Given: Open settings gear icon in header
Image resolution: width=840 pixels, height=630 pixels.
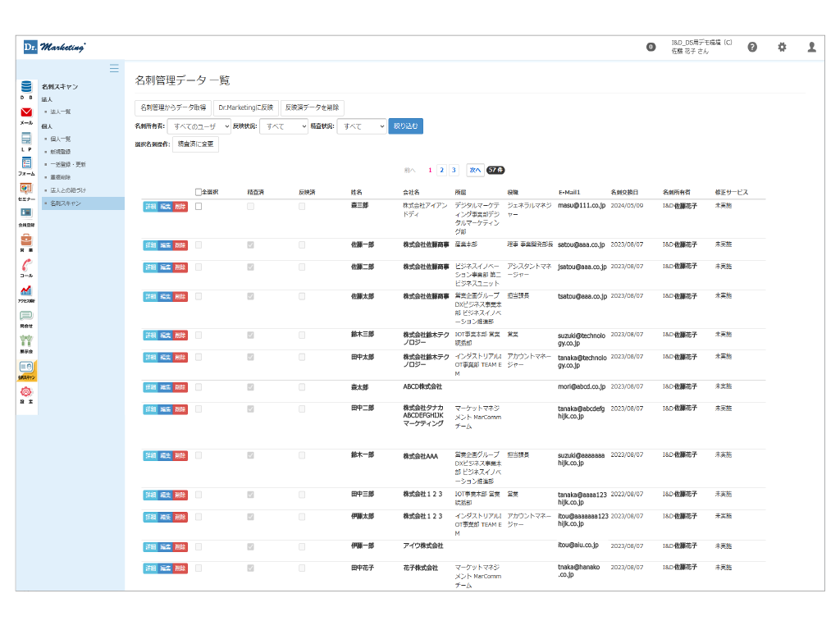Looking at the screenshot, I should (x=782, y=47).
